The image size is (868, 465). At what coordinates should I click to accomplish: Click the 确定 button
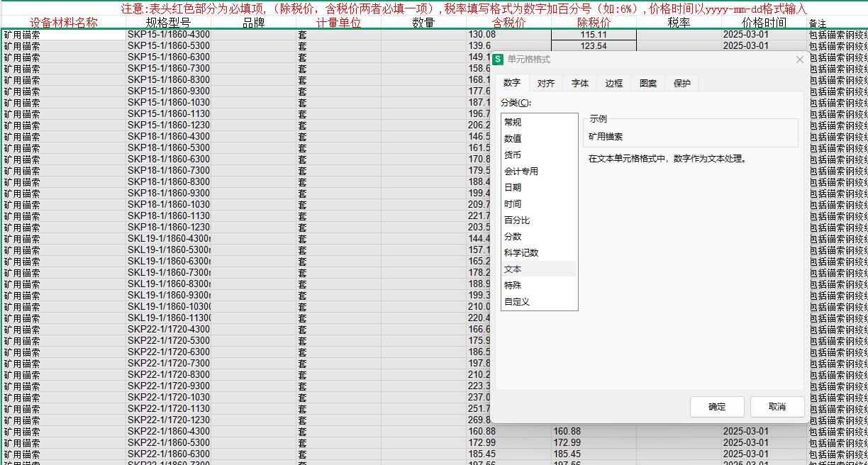[717, 407]
